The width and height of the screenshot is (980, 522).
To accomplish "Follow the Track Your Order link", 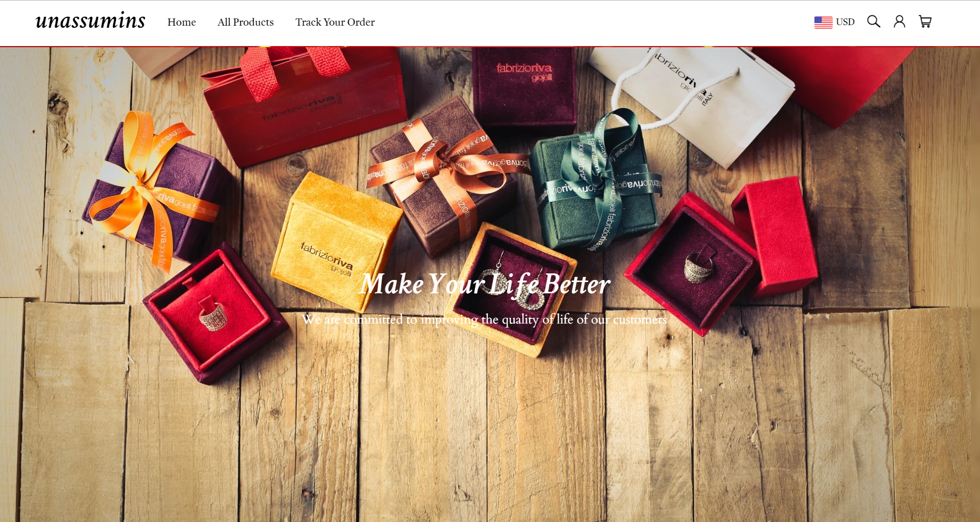I will click(335, 22).
